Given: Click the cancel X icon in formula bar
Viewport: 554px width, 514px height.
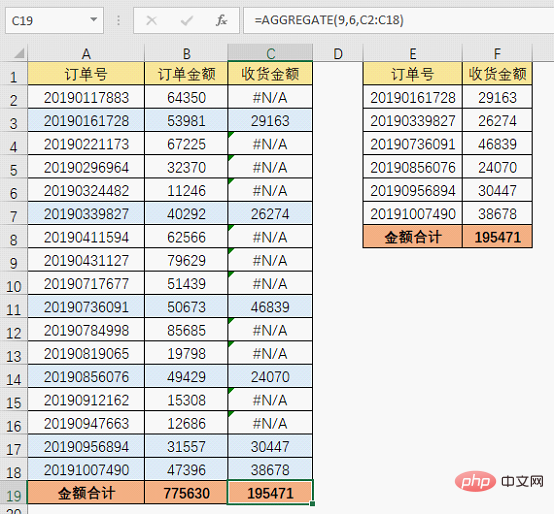Looking at the screenshot, I should (x=152, y=20).
